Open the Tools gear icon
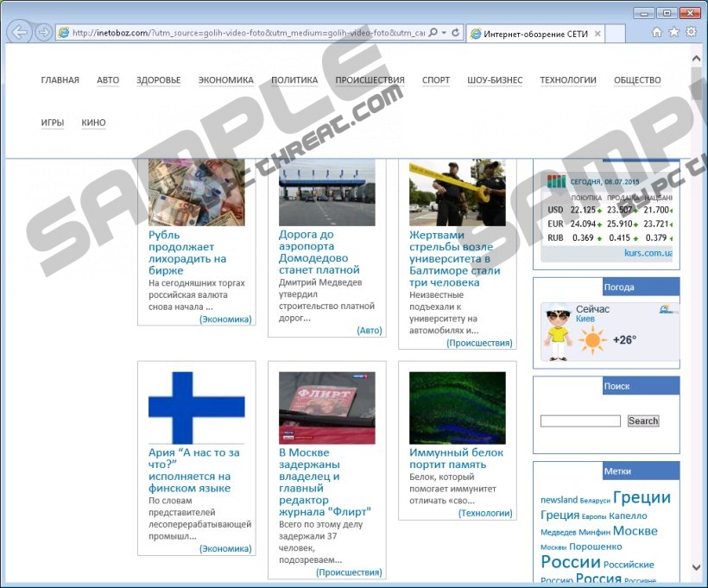 tap(691, 33)
